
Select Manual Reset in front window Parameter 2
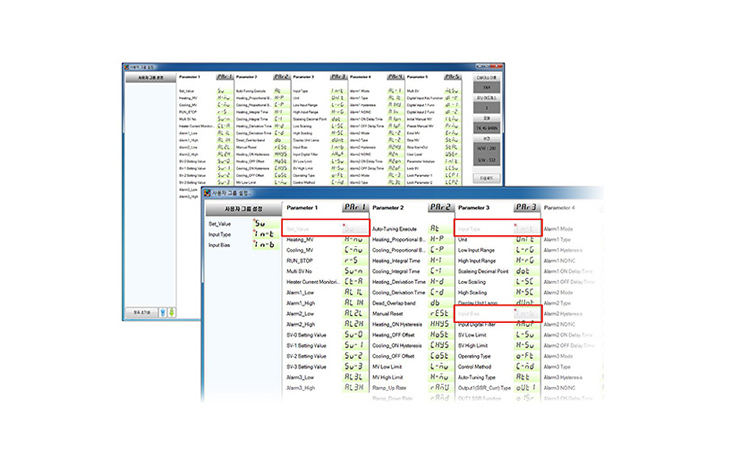388,314
